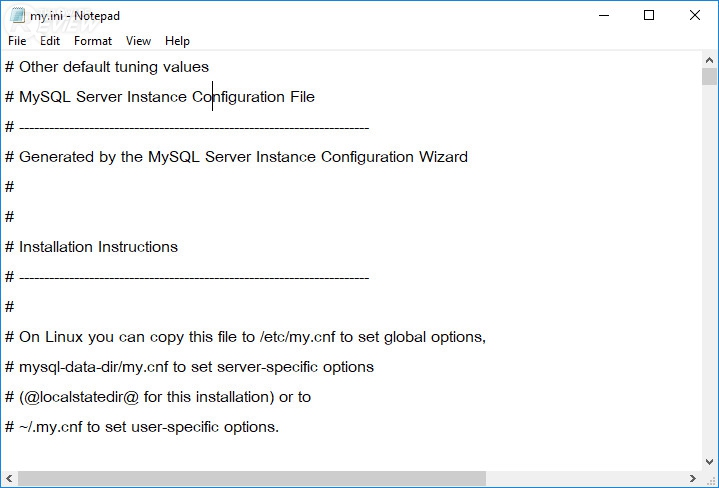
Task: Open the Help menu
Action: point(177,41)
